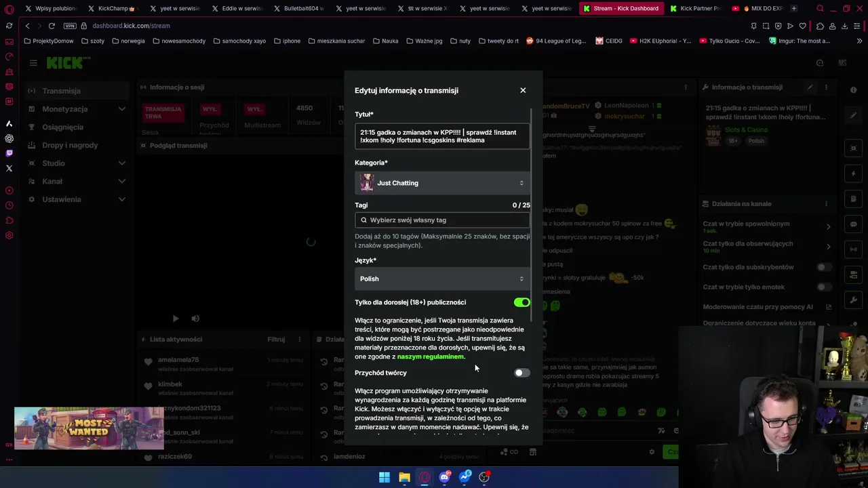Play the stream preview

175,319
